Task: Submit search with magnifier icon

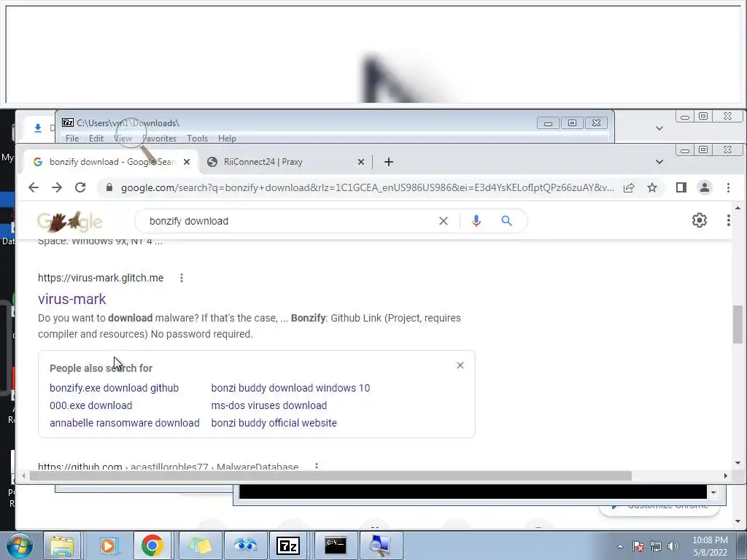Action: [x=506, y=221]
